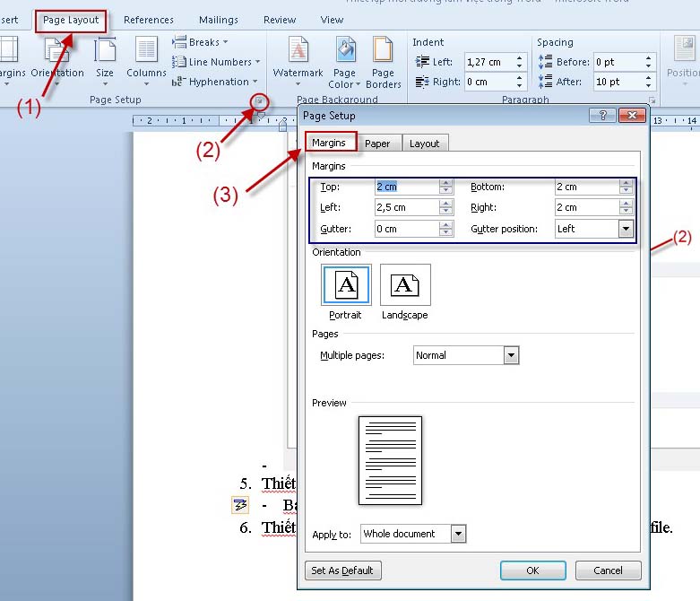Confirm Page Setup with OK
Image resolution: width=700 pixels, height=601 pixels.
pyautogui.click(x=532, y=571)
